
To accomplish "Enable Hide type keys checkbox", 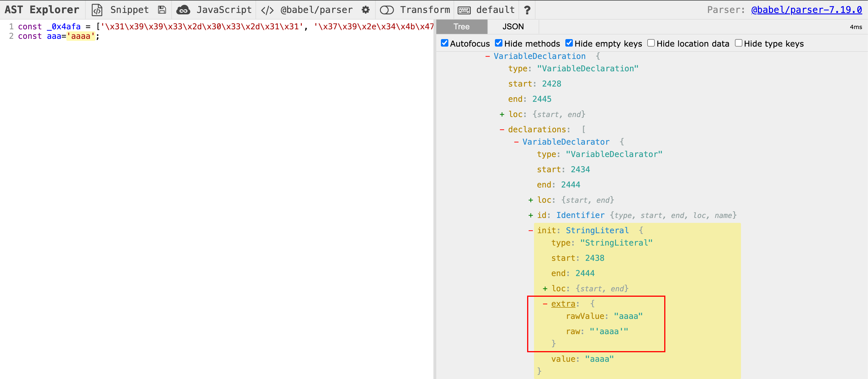I will click(739, 43).
